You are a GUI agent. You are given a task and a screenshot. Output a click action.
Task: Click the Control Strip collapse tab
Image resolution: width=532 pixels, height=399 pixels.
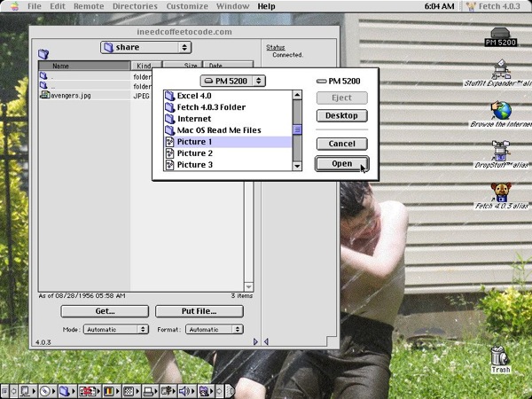(x=230, y=391)
